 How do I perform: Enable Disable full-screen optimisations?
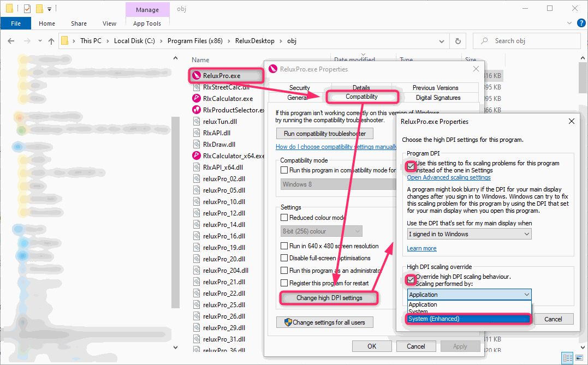click(284, 258)
